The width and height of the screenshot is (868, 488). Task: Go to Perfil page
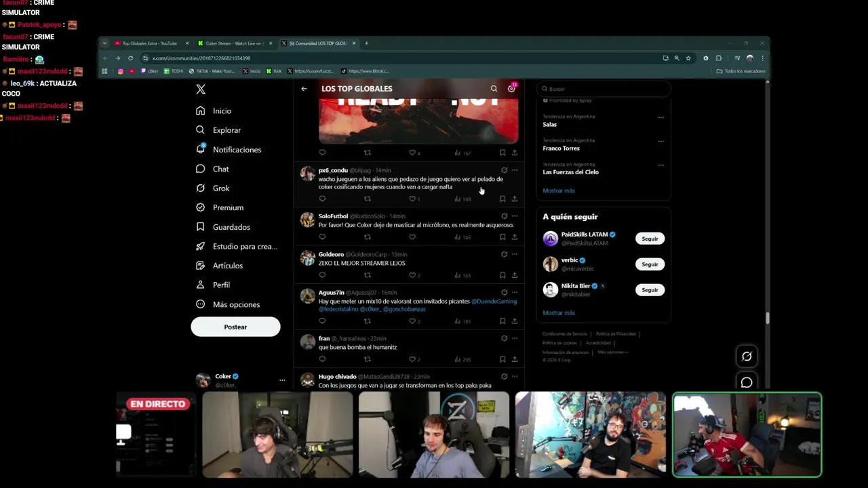[x=213, y=285]
